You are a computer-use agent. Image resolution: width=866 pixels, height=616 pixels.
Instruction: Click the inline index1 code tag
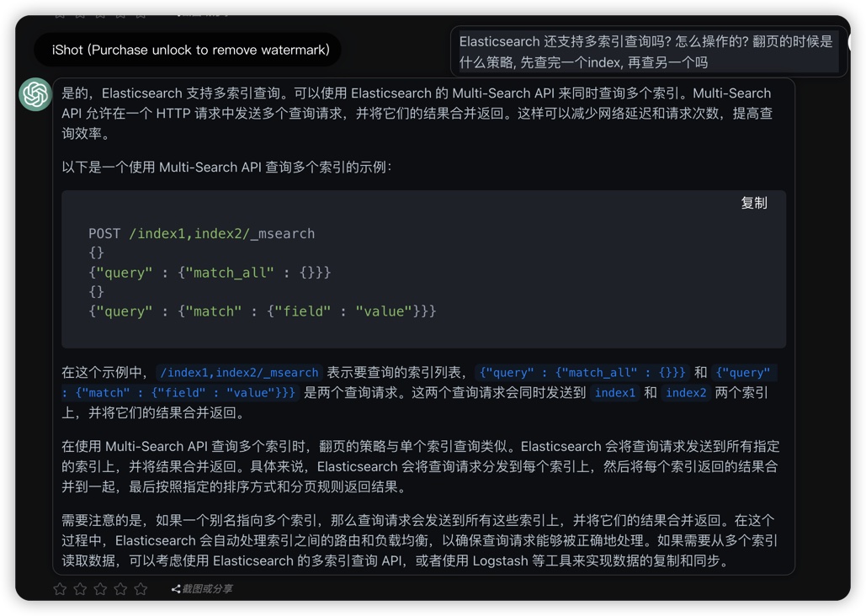pyautogui.click(x=615, y=393)
